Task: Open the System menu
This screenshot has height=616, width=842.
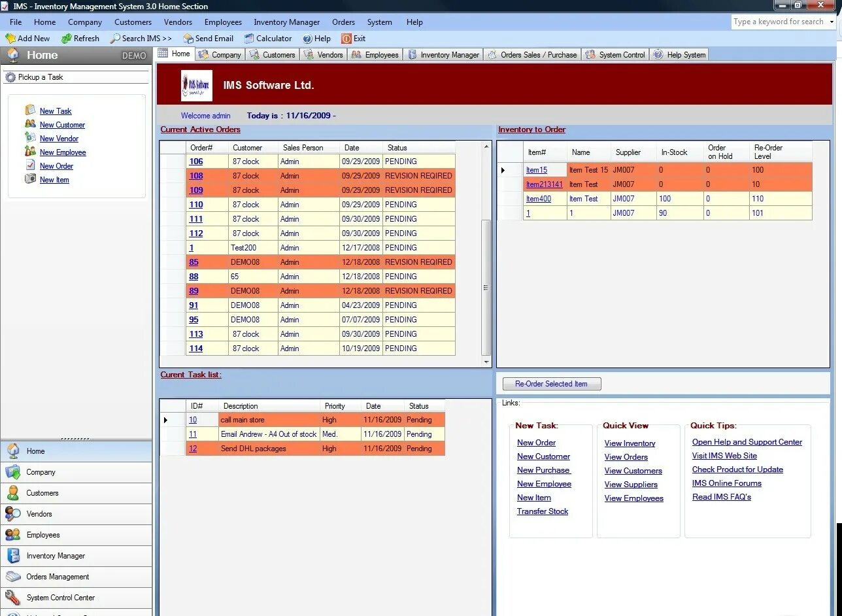Action: pyautogui.click(x=379, y=22)
